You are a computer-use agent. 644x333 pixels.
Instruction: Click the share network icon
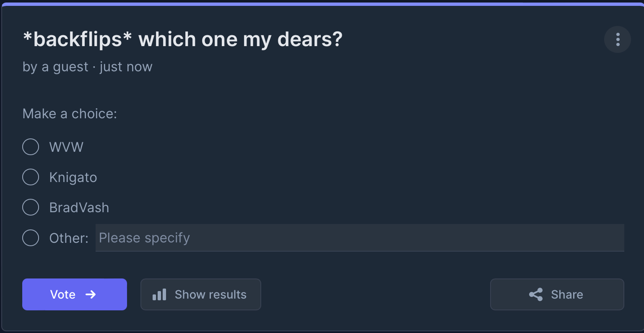click(536, 294)
